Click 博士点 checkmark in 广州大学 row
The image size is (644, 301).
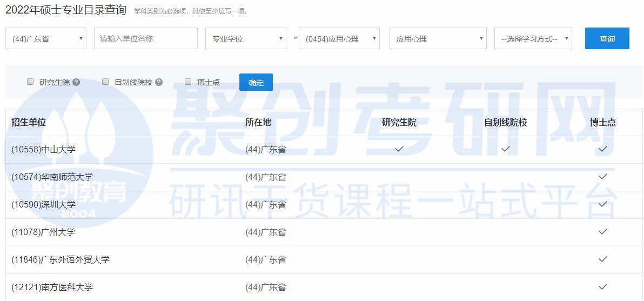pyautogui.click(x=603, y=232)
